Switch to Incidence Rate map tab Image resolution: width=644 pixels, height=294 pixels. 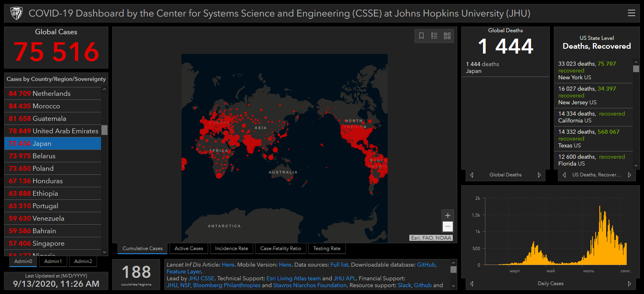point(231,248)
